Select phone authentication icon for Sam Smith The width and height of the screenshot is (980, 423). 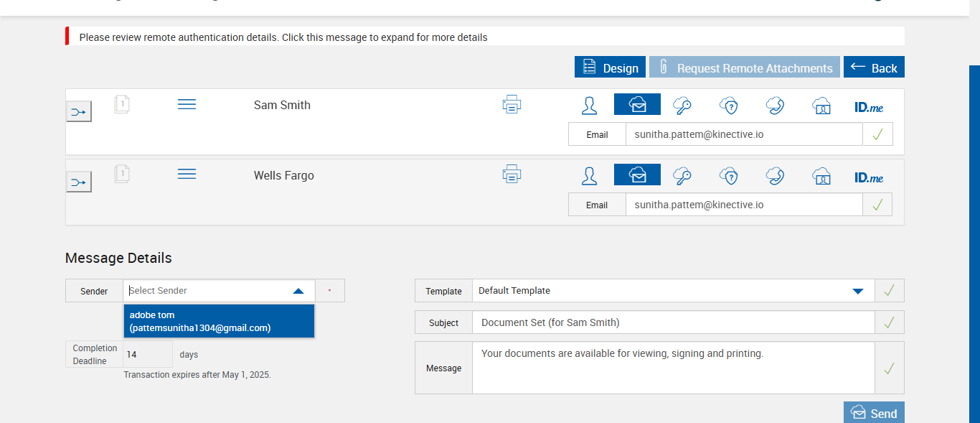click(x=775, y=106)
